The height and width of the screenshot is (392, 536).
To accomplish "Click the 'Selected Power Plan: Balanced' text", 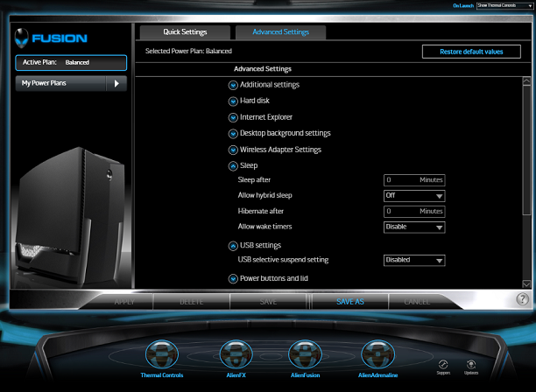I will [188, 52].
